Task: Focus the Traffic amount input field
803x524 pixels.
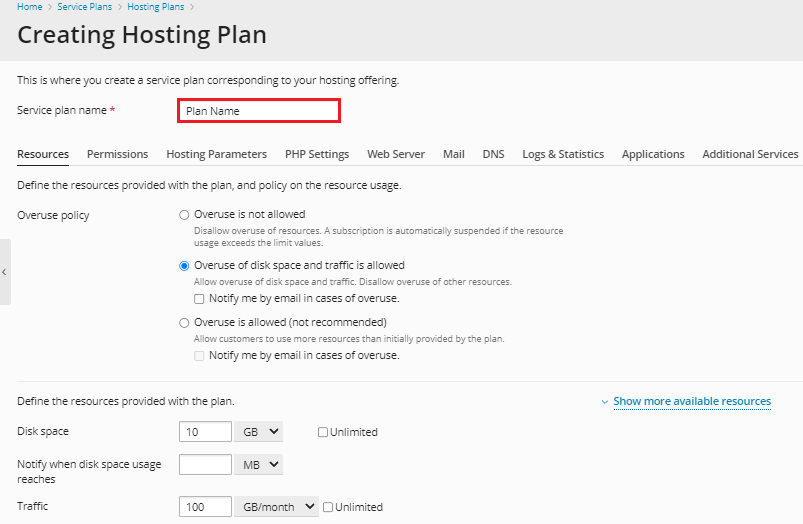Action: [205, 507]
